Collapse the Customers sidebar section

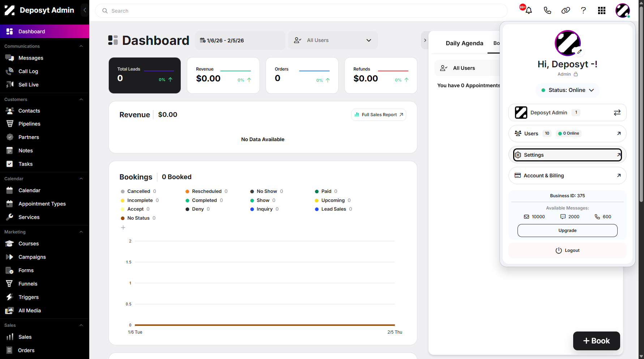tap(81, 100)
